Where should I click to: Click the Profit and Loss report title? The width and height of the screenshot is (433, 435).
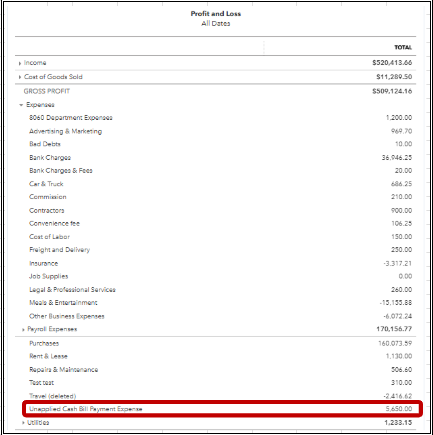(x=216, y=14)
